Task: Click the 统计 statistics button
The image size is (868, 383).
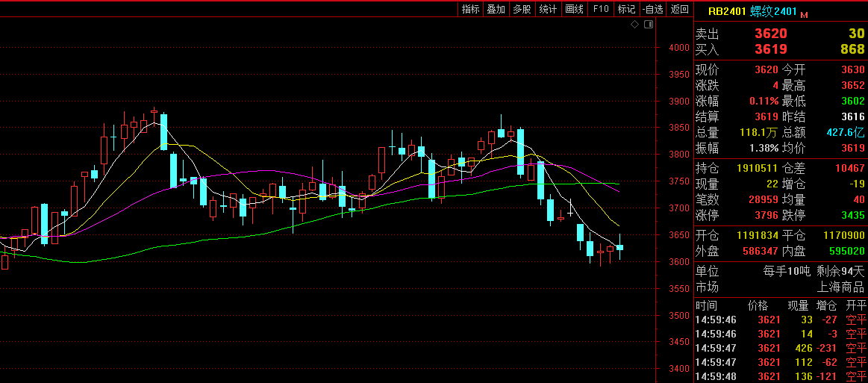Action: [548, 9]
